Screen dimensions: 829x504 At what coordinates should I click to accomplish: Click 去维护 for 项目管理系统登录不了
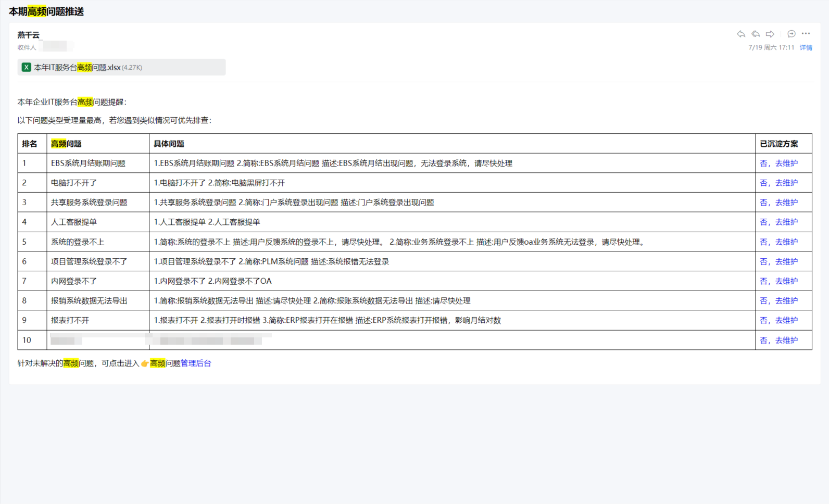(786, 262)
